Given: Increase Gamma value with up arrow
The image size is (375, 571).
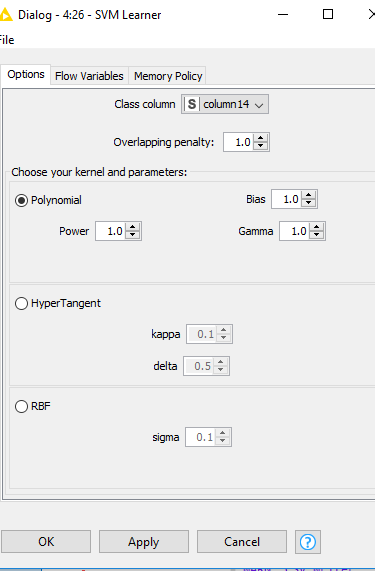Looking at the screenshot, I should point(317,227).
